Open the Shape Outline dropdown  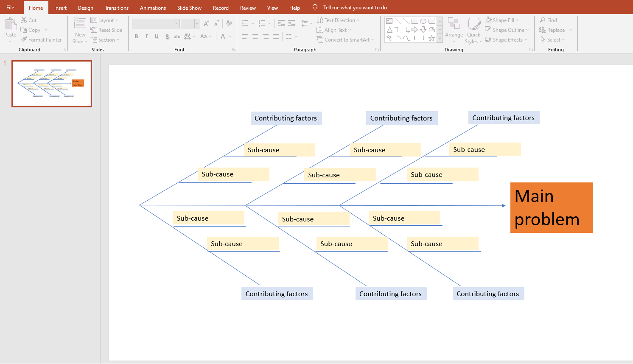coord(507,30)
